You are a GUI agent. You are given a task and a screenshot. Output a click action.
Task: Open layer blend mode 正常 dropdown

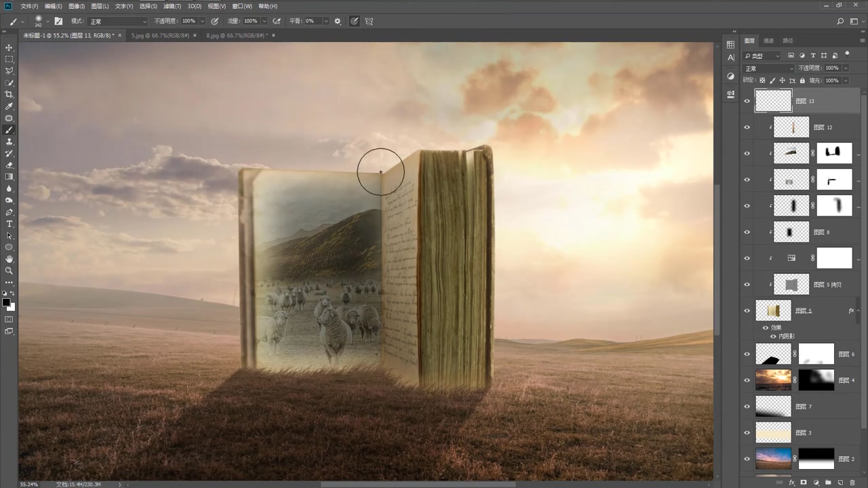click(x=768, y=68)
